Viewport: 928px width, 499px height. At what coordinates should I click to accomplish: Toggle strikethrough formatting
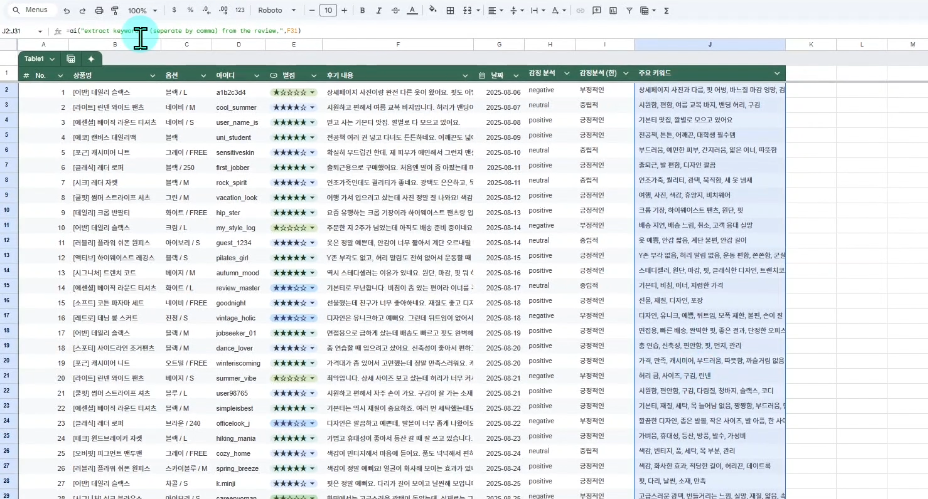point(395,11)
